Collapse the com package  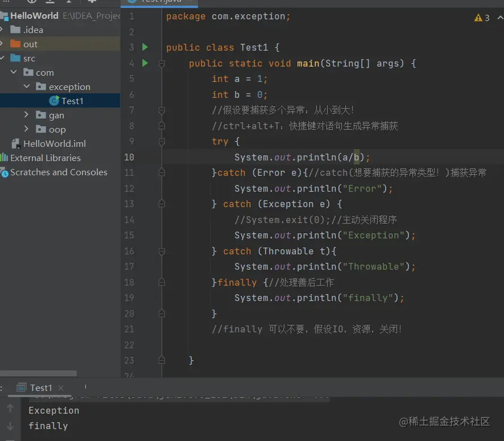pos(14,72)
